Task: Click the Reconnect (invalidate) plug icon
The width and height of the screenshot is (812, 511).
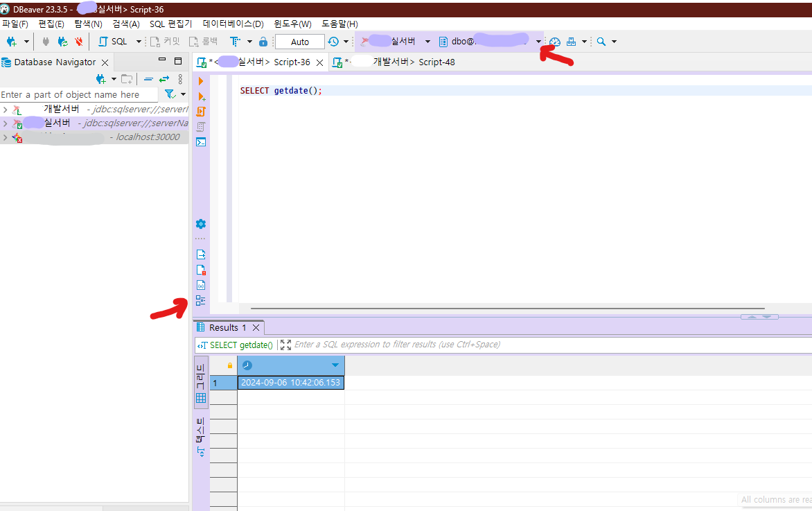Action: tap(62, 42)
